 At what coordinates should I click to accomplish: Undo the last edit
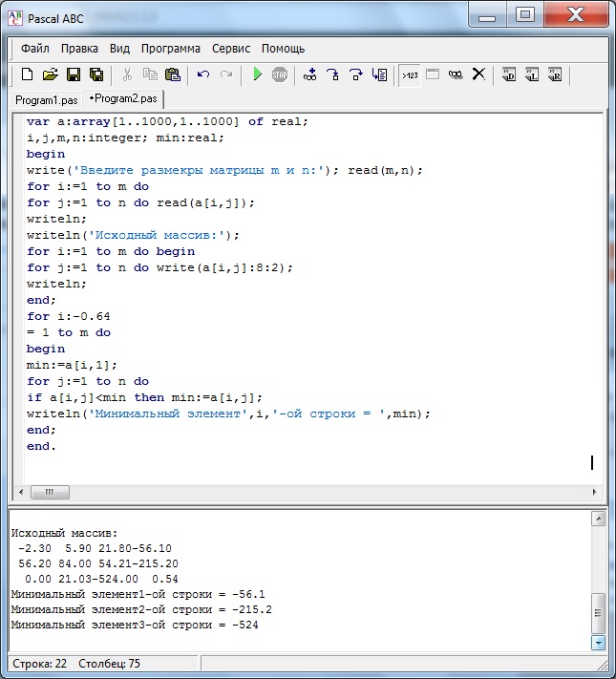(x=202, y=74)
